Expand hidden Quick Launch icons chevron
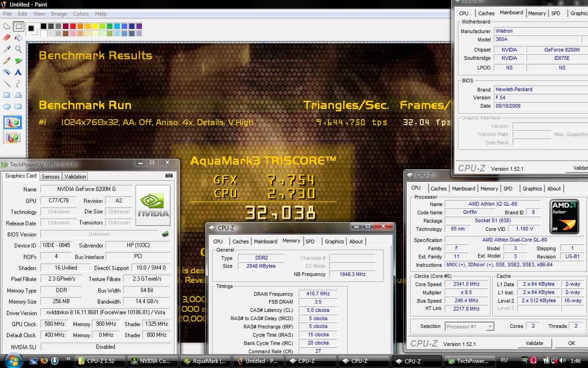The width and height of the screenshot is (588, 368). click(x=68, y=359)
